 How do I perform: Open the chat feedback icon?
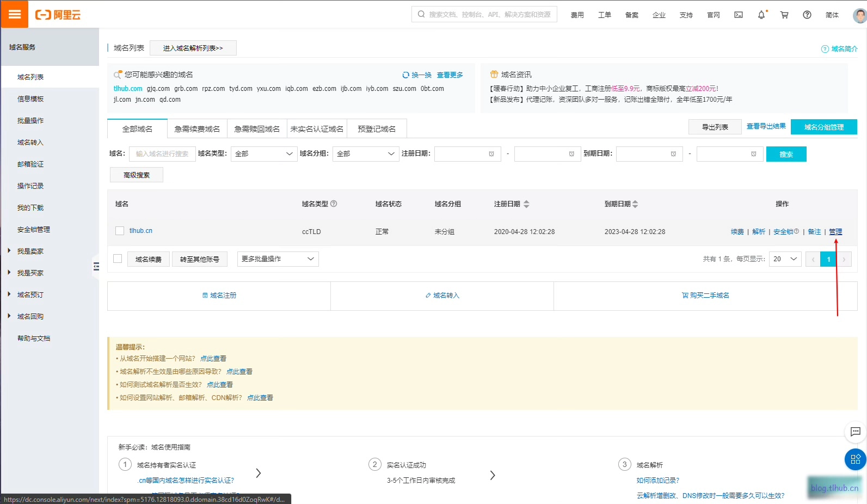(855, 432)
